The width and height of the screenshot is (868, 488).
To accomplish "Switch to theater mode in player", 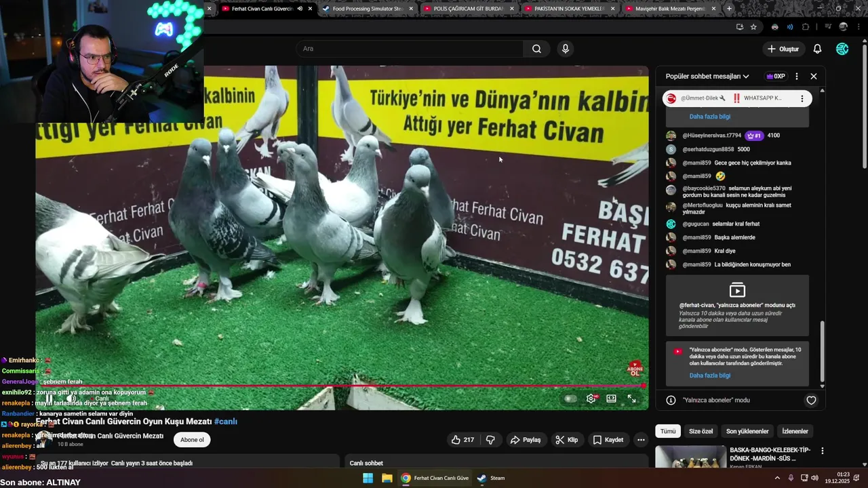I will tap(611, 399).
